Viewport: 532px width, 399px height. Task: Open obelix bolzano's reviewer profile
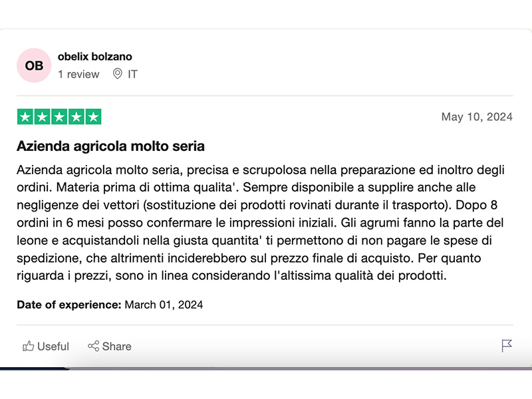[x=94, y=57]
